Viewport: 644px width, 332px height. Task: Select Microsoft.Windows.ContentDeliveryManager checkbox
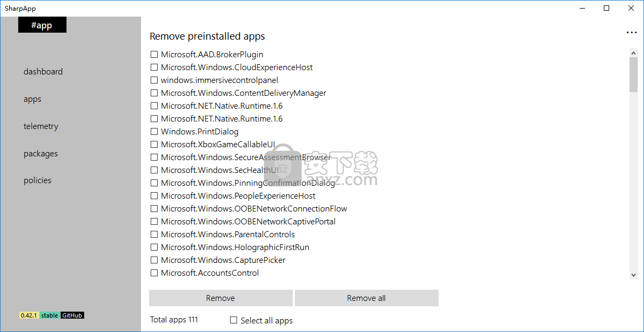tap(154, 93)
